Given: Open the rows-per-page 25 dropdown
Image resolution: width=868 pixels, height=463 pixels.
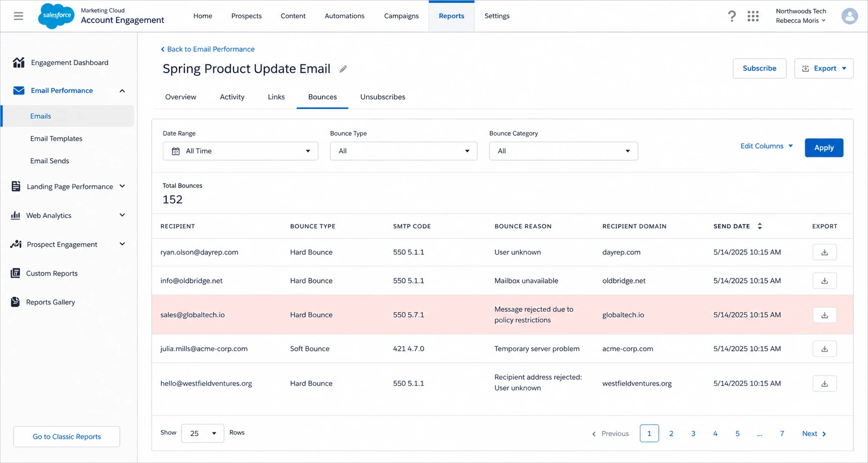Looking at the screenshot, I should coord(202,433).
